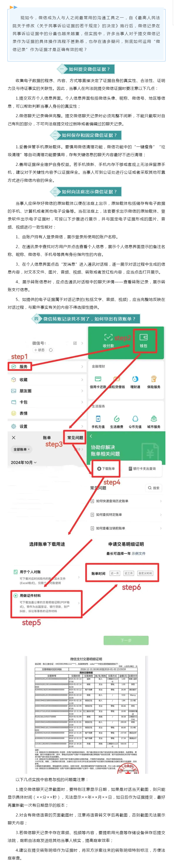Click section heading 如何提交微信证据?

tap(89, 69)
